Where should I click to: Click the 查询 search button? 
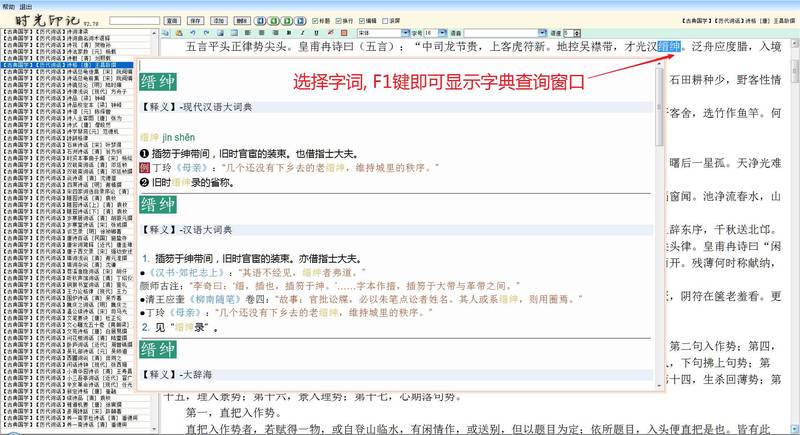coord(172,21)
